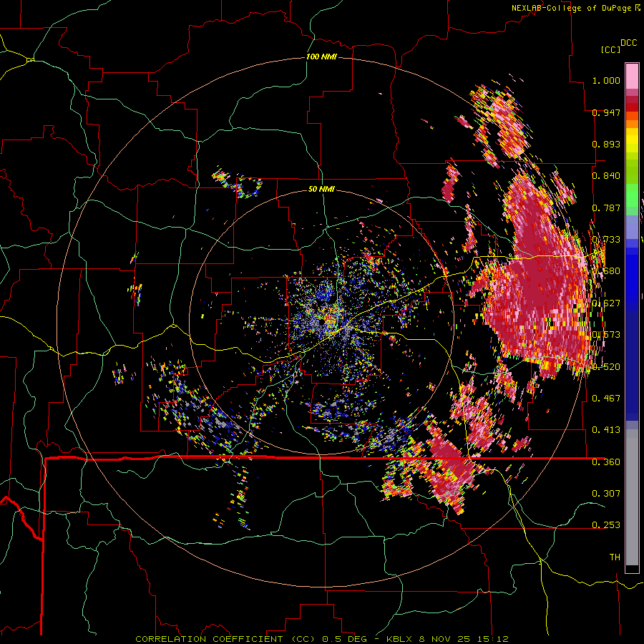Pick the light pink top color bar segment

click(632, 76)
